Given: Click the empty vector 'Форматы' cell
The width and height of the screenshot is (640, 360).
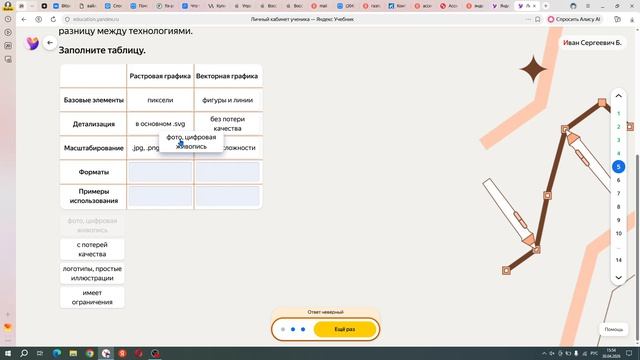Looking at the screenshot, I should click(x=227, y=172).
